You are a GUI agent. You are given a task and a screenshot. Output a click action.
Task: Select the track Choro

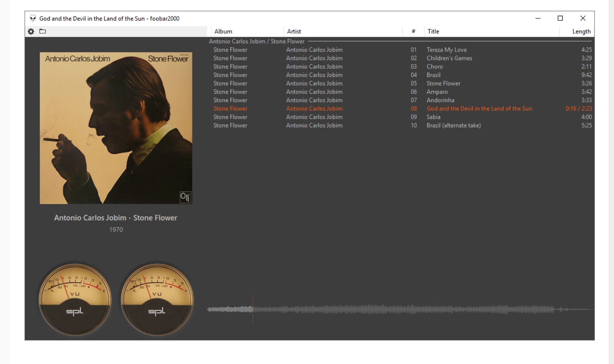pyautogui.click(x=401, y=66)
